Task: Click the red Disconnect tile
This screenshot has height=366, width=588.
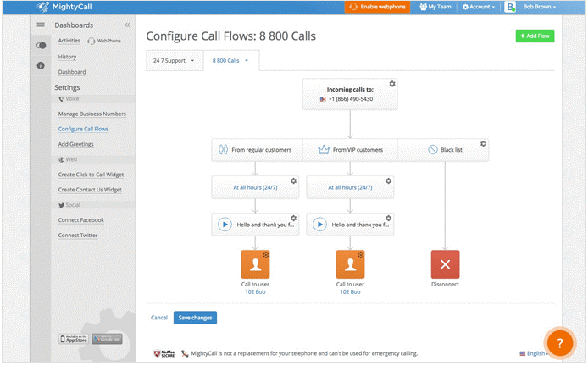Action: tap(445, 264)
